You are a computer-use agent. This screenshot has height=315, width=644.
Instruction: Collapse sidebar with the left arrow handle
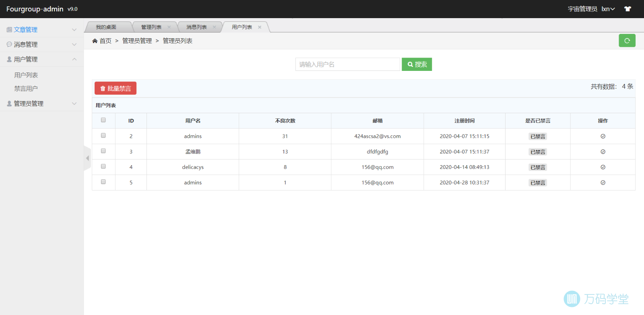[87, 158]
